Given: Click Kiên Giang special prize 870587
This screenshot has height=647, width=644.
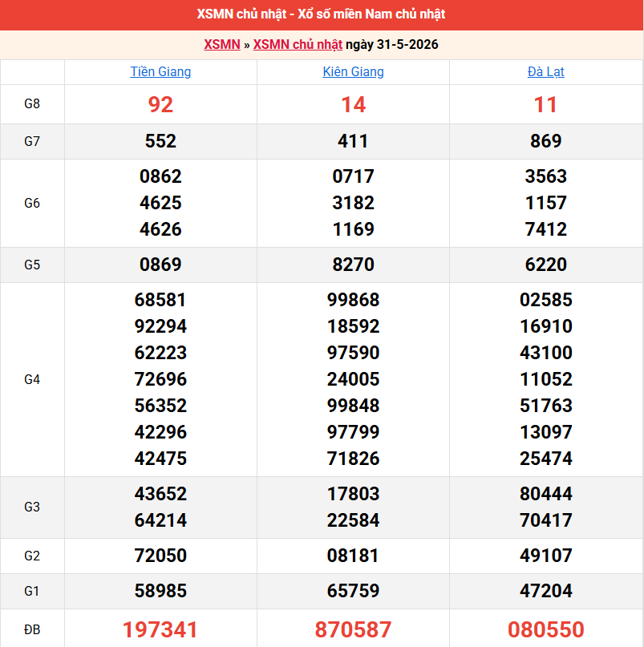Looking at the screenshot, I should pyautogui.click(x=354, y=629).
